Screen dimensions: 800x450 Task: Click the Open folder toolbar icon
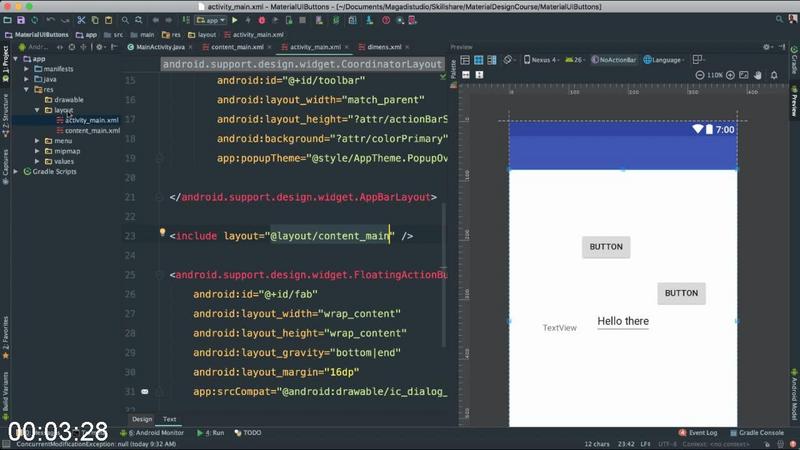(7, 20)
